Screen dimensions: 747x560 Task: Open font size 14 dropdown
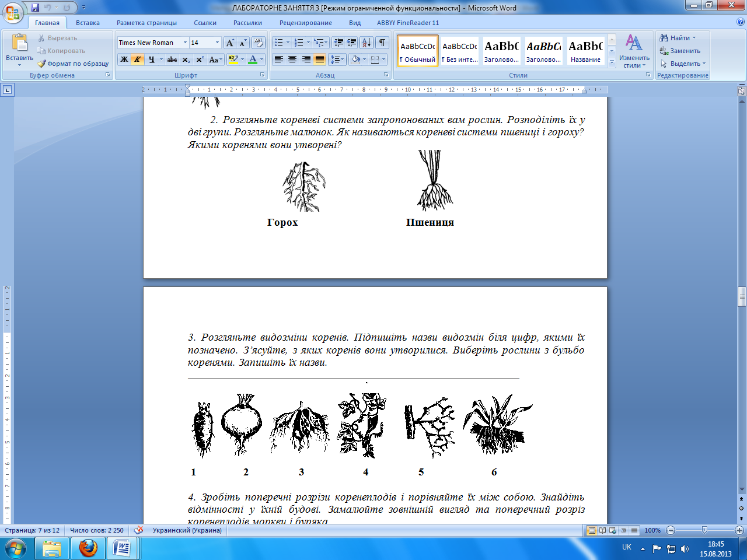point(217,43)
